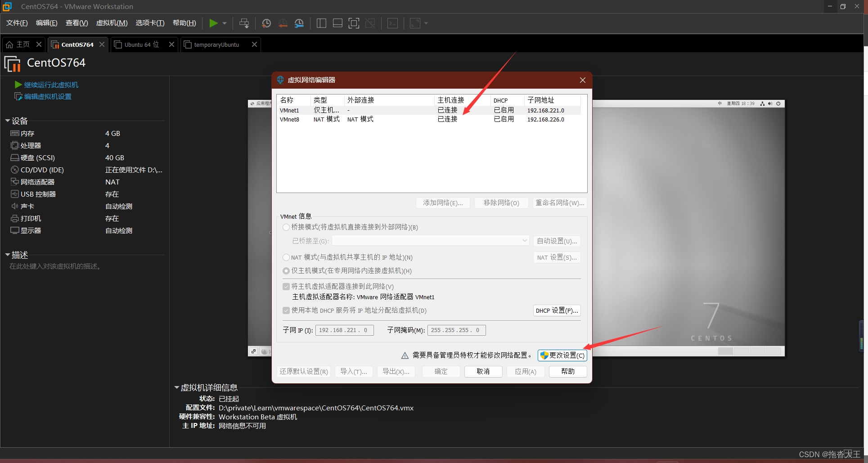This screenshot has width=868, height=463.
Task: Select 桥接模式 radio button
Action: (x=286, y=227)
